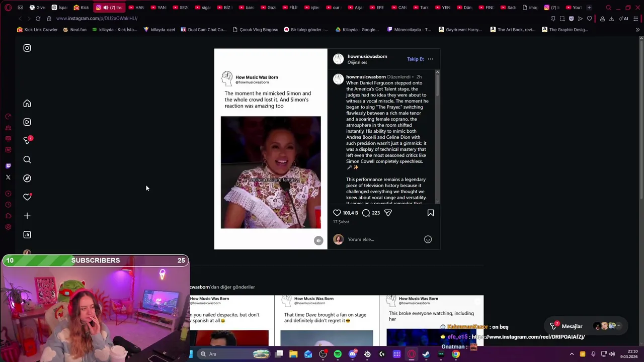Screen dimensions: 644x362
Task: Open the Explore compass icon
Action: pyautogui.click(x=27, y=178)
